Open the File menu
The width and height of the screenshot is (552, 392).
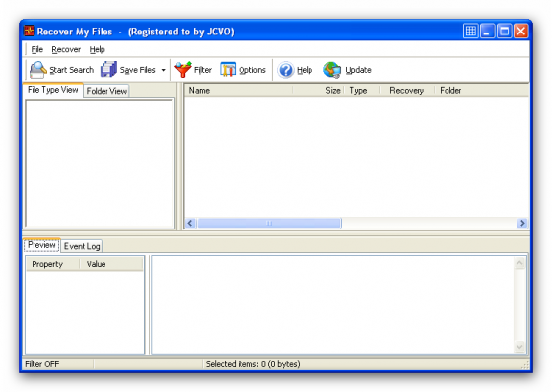coord(37,49)
